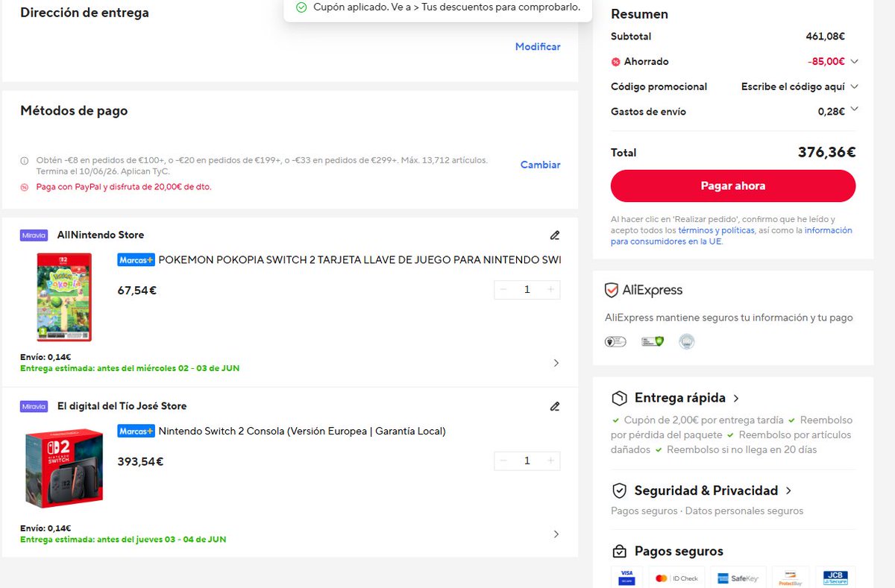Screen dimensions: 895x588
Task: Edit the AllNintendo Store order note pencil icon
Action: coord(554,235)
